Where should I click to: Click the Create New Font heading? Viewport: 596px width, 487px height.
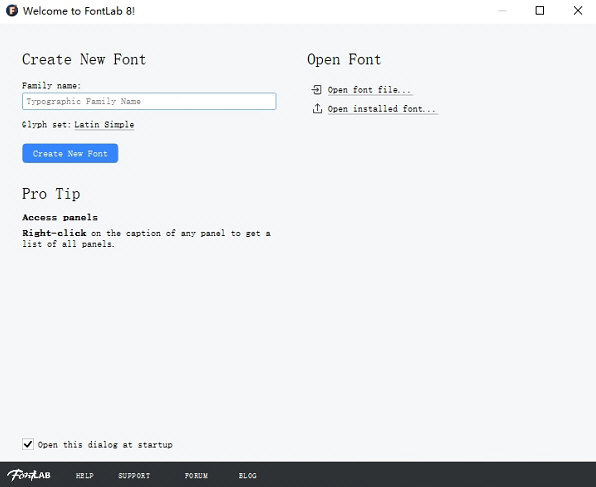click(84, 59)
